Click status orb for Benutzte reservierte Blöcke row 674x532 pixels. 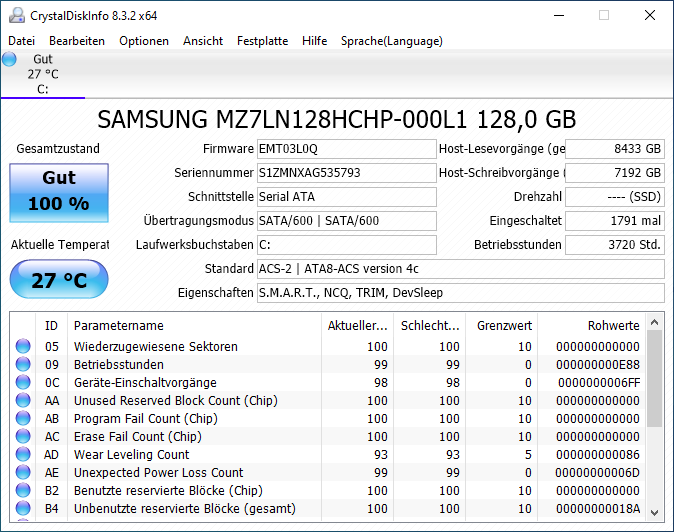pos(23,490)
